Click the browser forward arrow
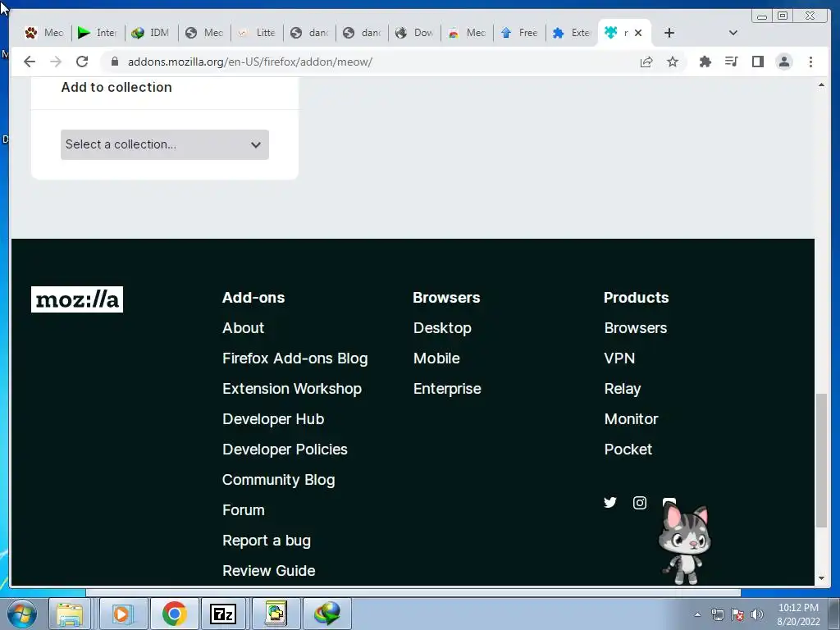Image resolution: width=840 pixels, height=630 pixels. tap(56, 62)
